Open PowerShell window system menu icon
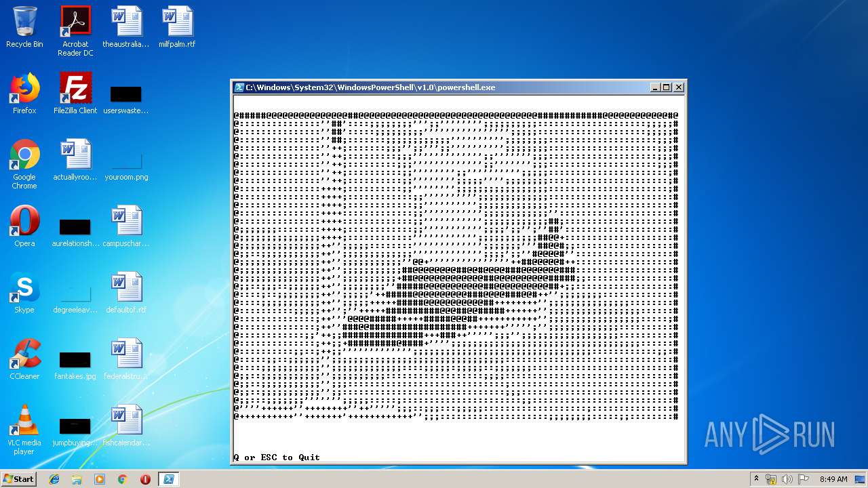 239,87
